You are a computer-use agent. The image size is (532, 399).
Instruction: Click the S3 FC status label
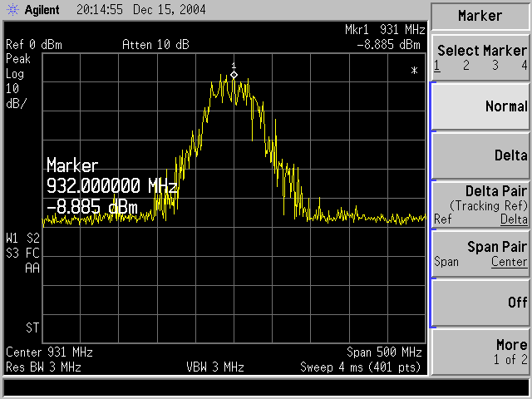tap(22, 254)
